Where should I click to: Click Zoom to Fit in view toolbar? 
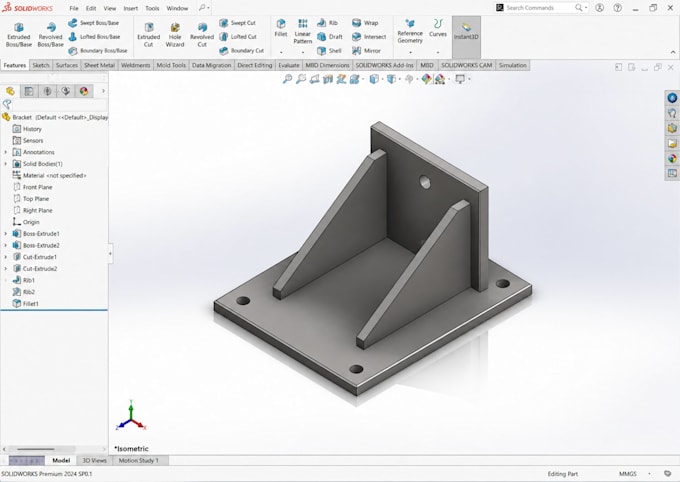pos(287,79)
